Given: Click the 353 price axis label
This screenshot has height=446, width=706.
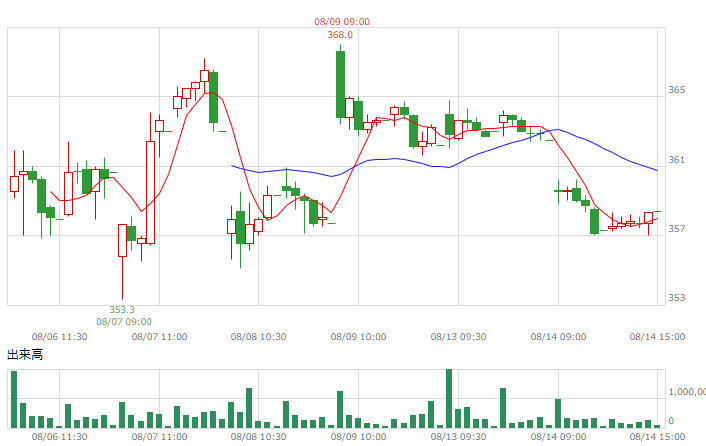Looking at the screenshot, I should coord(677,297).
